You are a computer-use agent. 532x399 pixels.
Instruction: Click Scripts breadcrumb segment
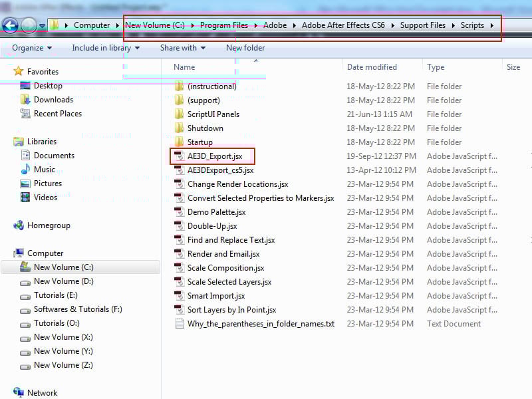472,25
